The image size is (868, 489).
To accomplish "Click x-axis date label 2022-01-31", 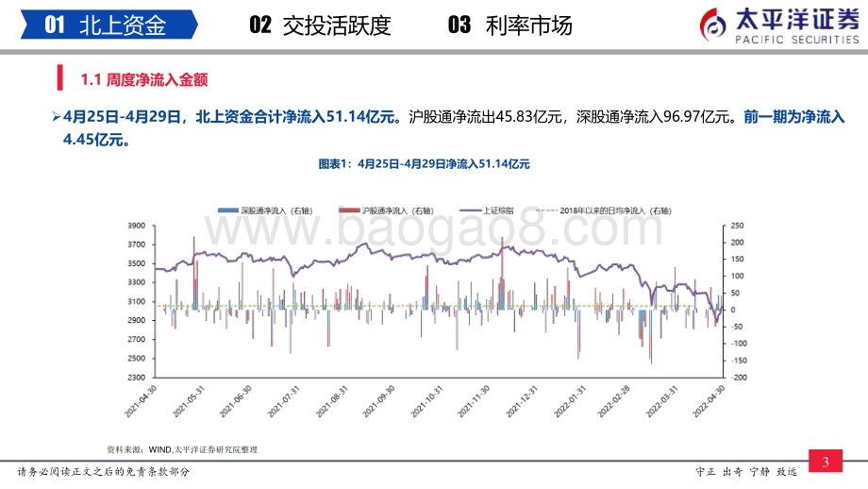I will pyautogui.click(x=570, y=401).
